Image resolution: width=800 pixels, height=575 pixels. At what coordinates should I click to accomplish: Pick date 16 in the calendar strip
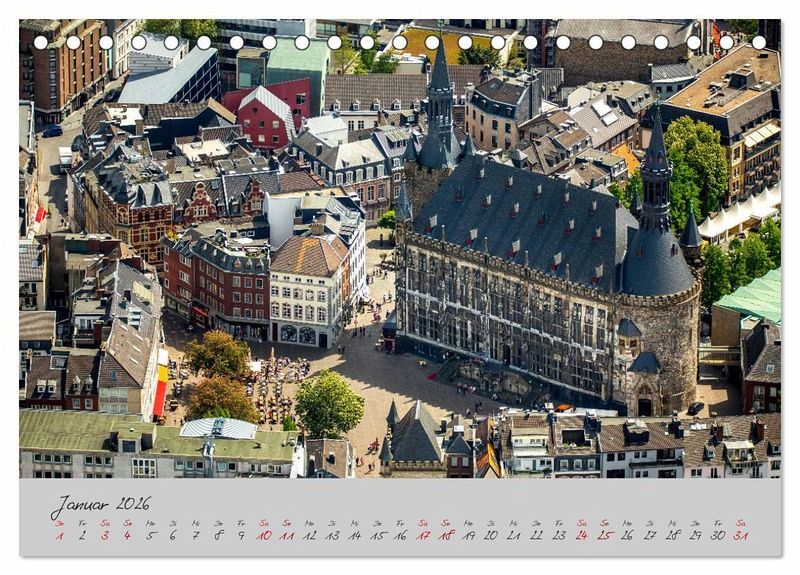pyautogui.click(x=400, y=536)
